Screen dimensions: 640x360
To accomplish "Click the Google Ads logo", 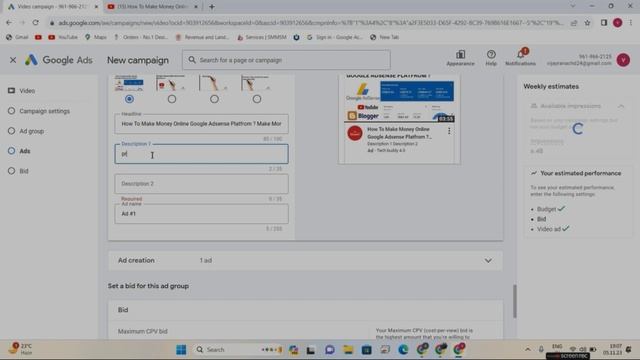I will (58, 60).
